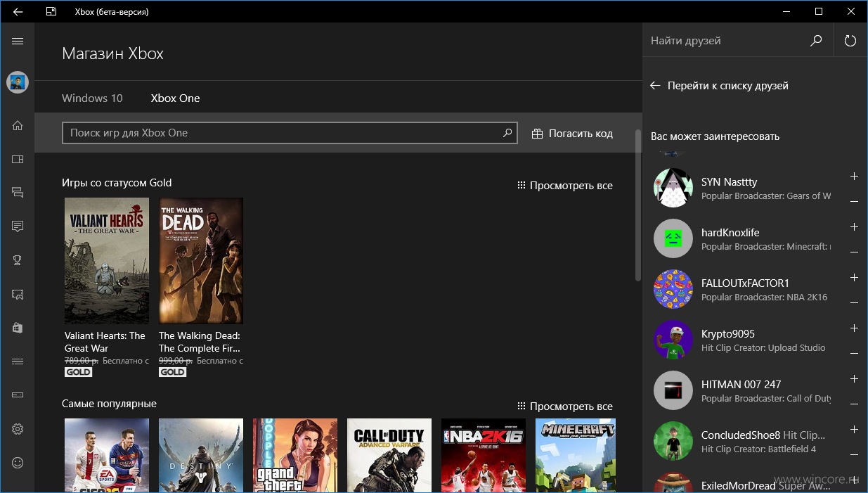Add HITMAN 007 247 with plus icon
Viewport: 868px width, 493px height.
pyautogui.click(x=854, y=379)
